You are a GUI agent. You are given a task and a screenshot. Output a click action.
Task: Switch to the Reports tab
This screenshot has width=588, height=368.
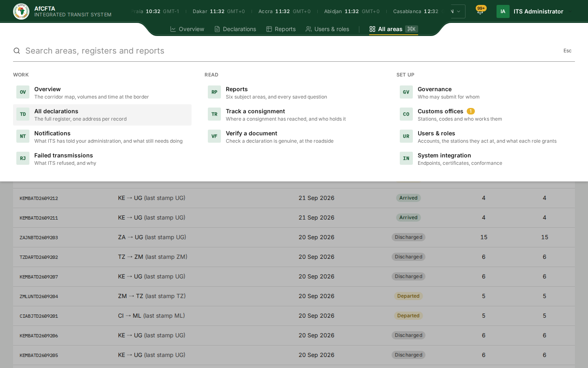[x=281, y=29]
